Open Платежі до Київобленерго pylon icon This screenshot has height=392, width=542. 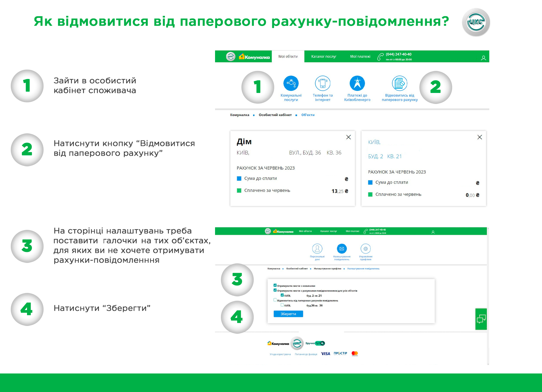click(x=357, y=84)
